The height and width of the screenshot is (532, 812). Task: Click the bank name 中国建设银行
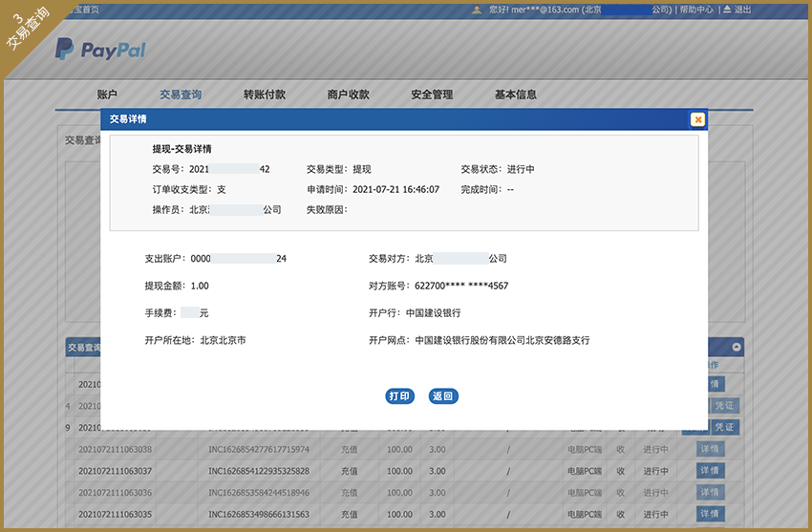[433, 313]
